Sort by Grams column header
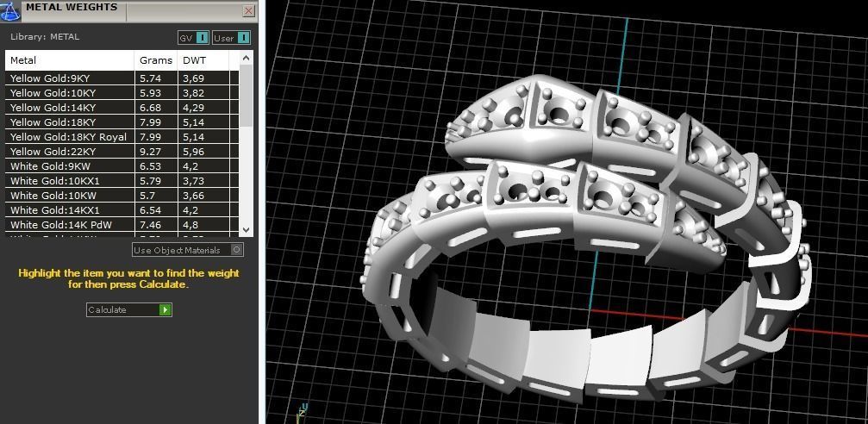Screen dimensions: 868x424 (156, 60)
